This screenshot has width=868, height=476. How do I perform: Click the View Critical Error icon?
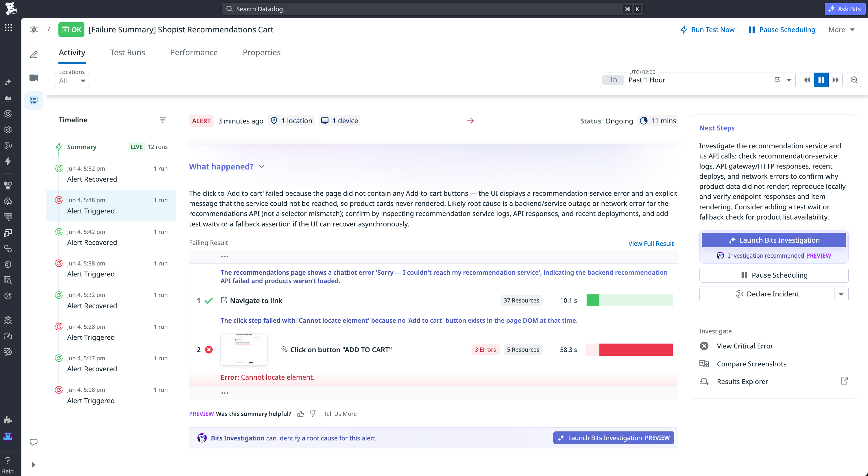click(x=704, y=346)
